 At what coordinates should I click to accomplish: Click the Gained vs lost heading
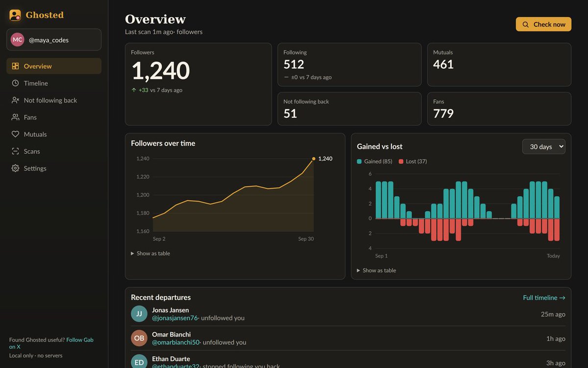[x=380, y=146]
